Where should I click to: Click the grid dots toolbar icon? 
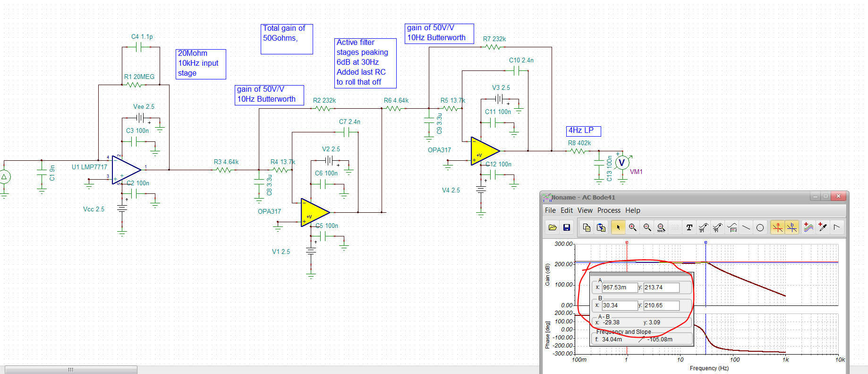(675, 227)
